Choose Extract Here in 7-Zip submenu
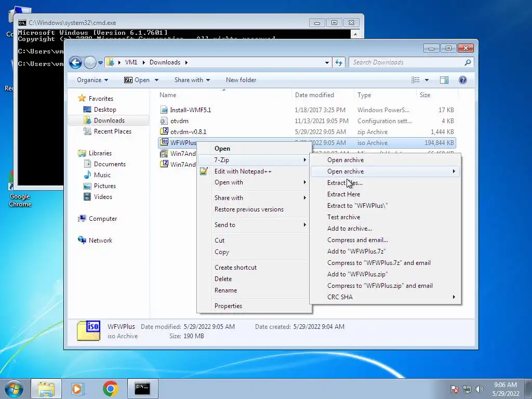This screenshot has height=399, width=532. point(385,194)
